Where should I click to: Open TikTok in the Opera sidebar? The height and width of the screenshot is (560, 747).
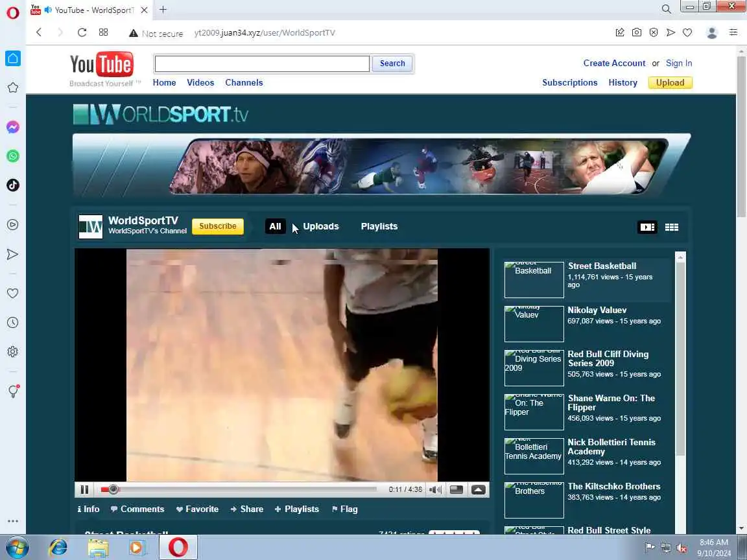(x=13, y=185)
